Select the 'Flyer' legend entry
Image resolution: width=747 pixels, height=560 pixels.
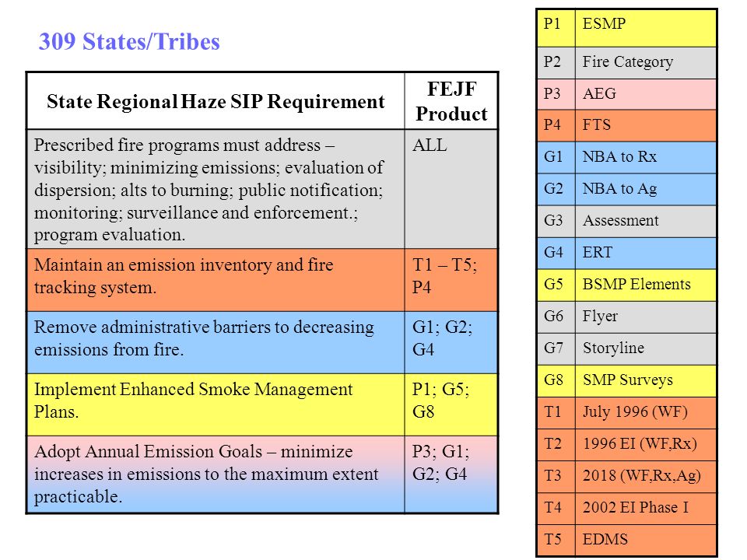[646, 317]
